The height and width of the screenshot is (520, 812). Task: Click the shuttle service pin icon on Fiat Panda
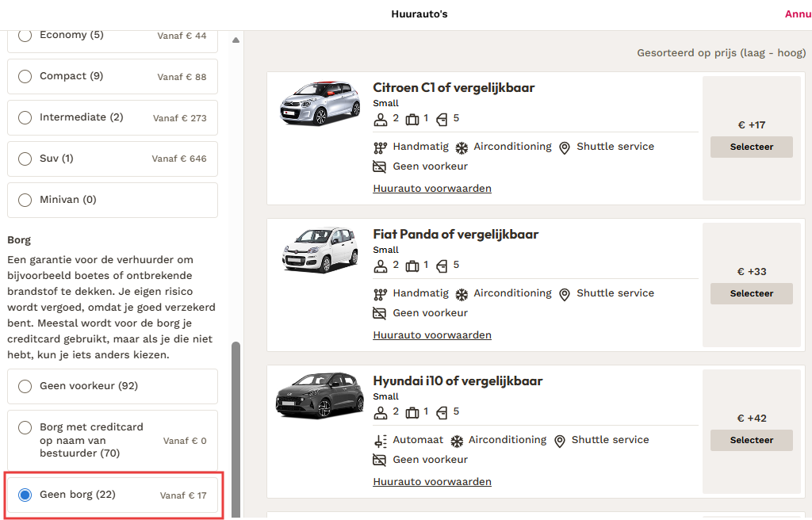[x=565, y=295]
